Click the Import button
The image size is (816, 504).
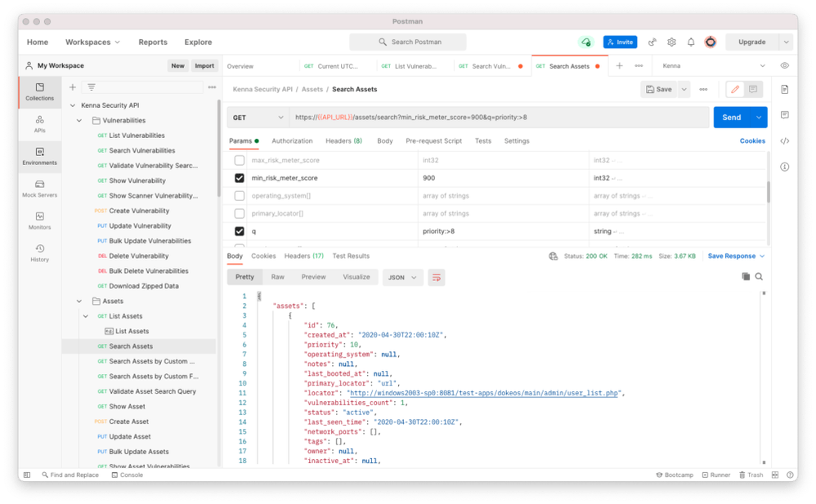click(204, 66)
